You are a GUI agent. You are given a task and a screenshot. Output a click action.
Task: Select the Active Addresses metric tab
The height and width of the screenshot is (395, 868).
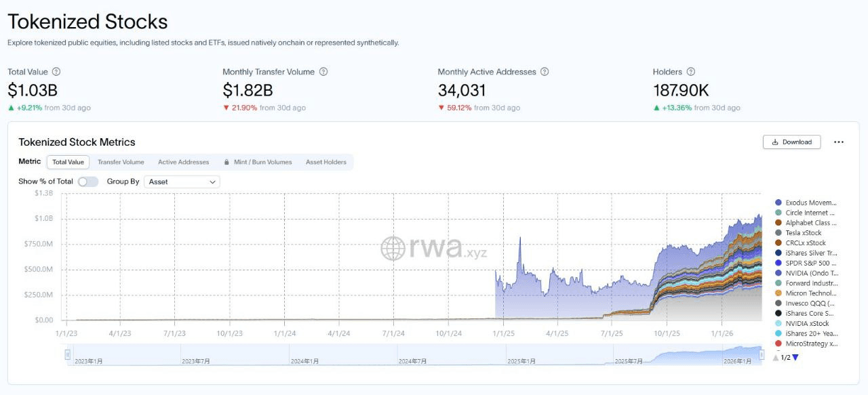[183, 163]
